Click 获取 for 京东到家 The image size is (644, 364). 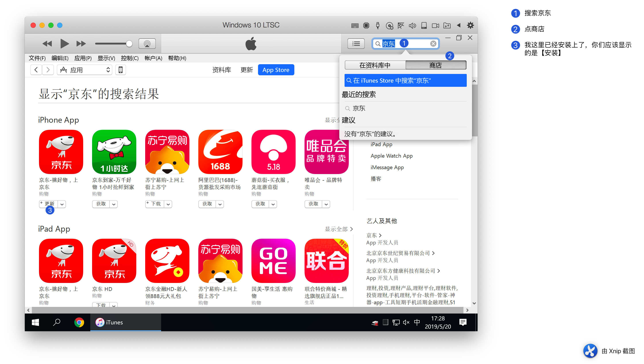tap(101, 204)
